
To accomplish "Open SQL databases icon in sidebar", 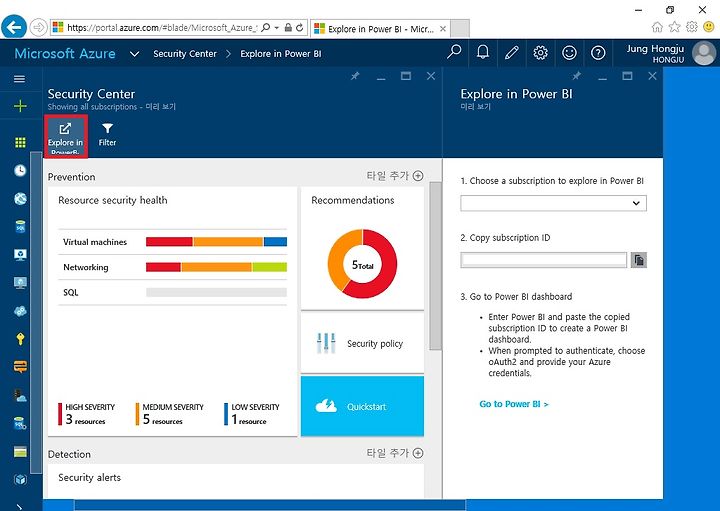I will pyautogui.click(x=20, y=227).
